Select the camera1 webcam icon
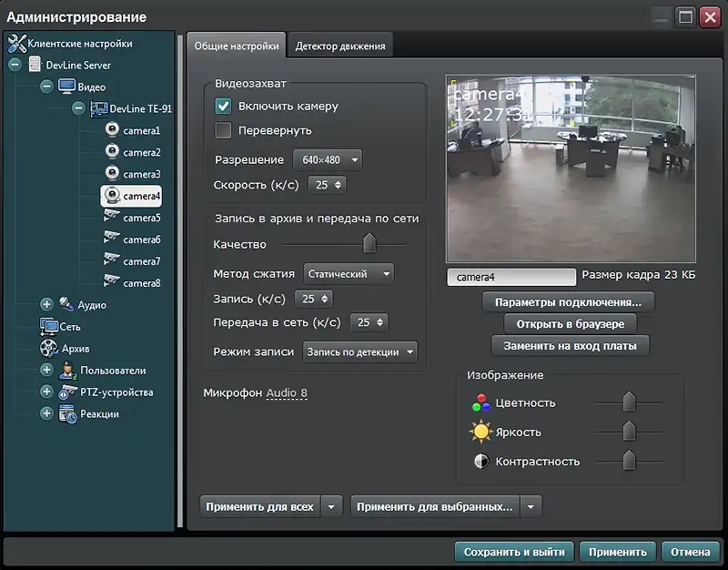728x570 pixels. pos(112,129)
